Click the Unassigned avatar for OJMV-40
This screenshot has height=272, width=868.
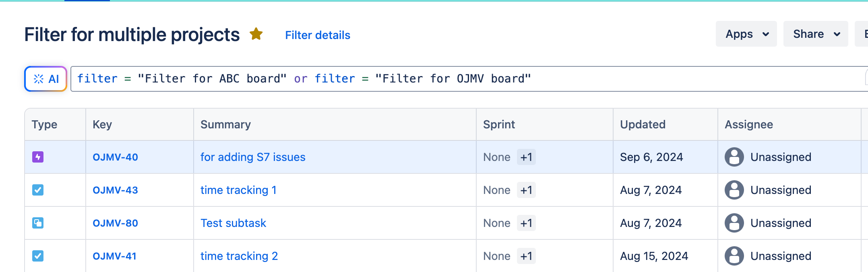pyautogui.click(x=734, y=157)
